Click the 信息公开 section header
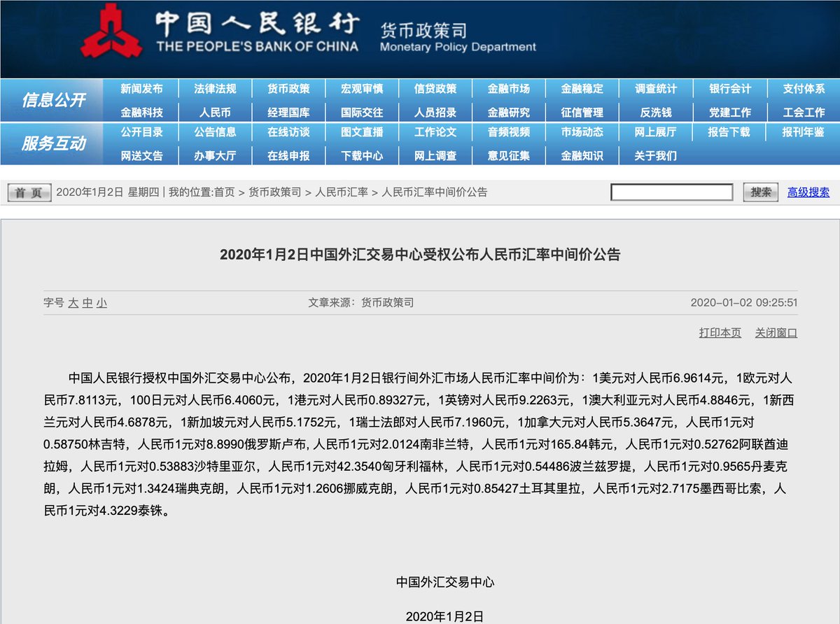The height and width of the screenshot is (624, 840). [x=53, y=100]
